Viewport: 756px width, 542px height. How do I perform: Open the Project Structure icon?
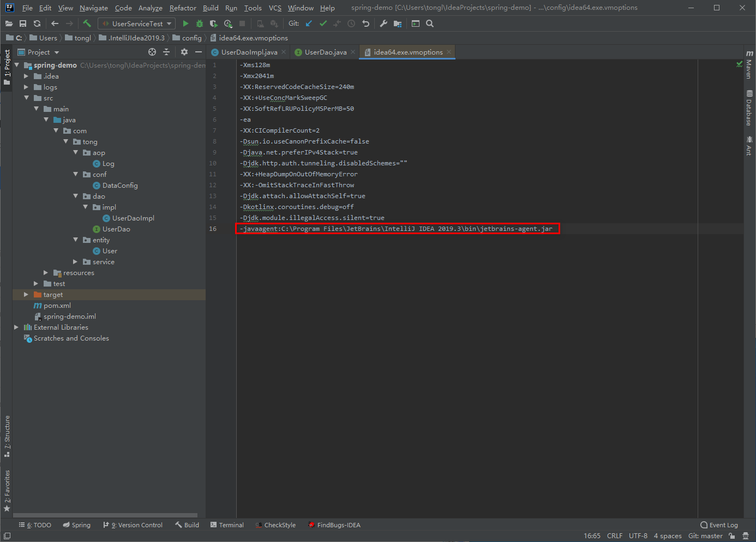(398, 23)
